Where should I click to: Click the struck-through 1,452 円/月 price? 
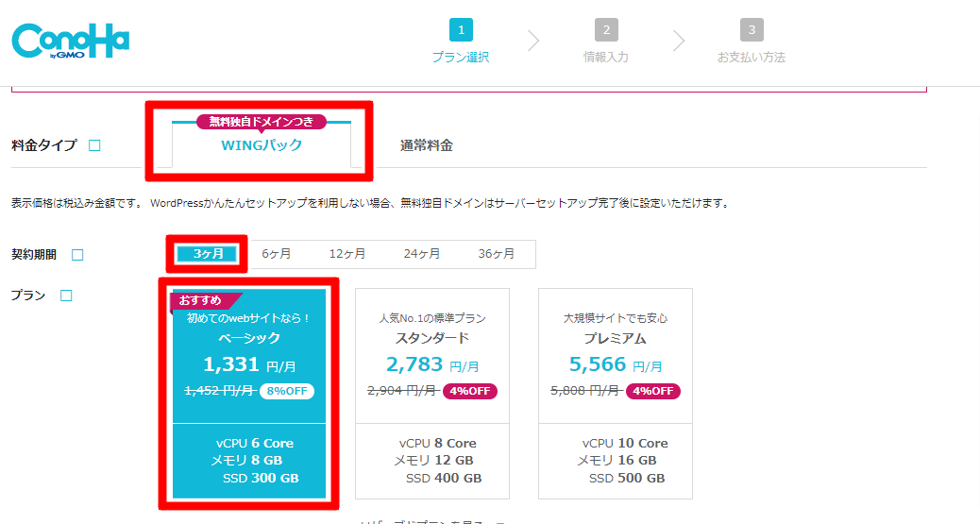pyautogui.click(x=220, y=390)
